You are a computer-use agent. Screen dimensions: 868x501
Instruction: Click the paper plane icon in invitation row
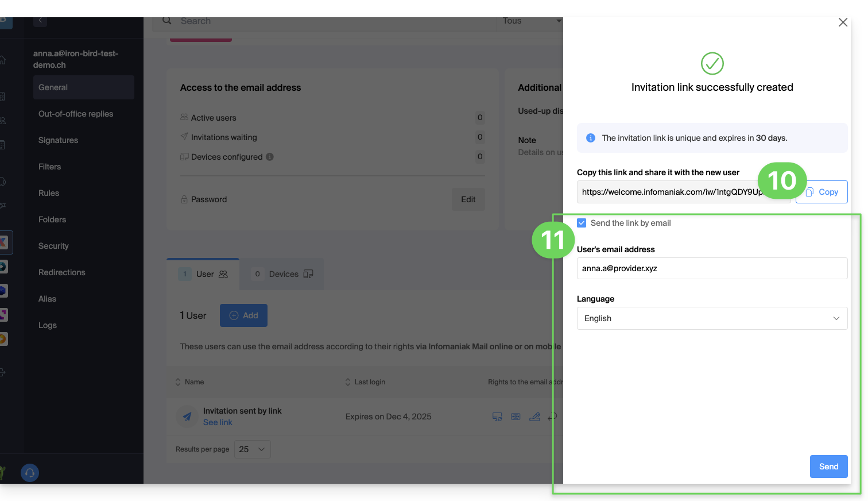pyautogui.click(x=187, y=417)
